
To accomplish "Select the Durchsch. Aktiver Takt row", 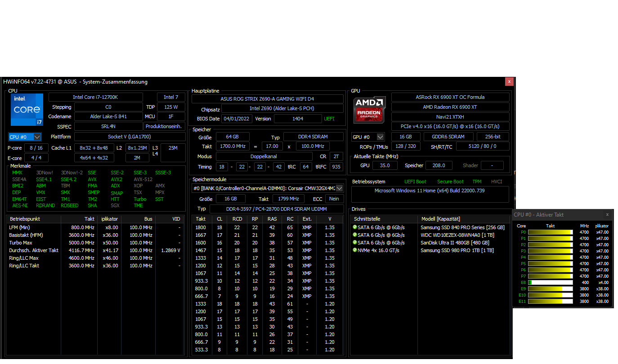I will pos(95,250).
